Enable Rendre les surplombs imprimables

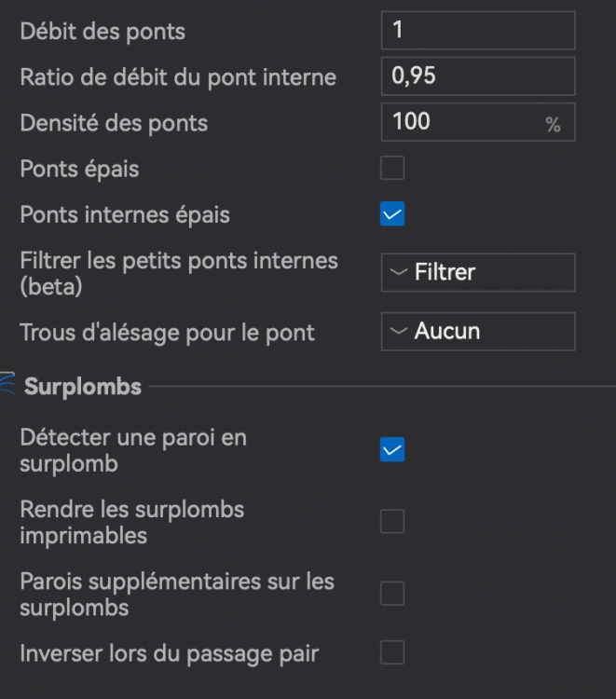[392, 522]
